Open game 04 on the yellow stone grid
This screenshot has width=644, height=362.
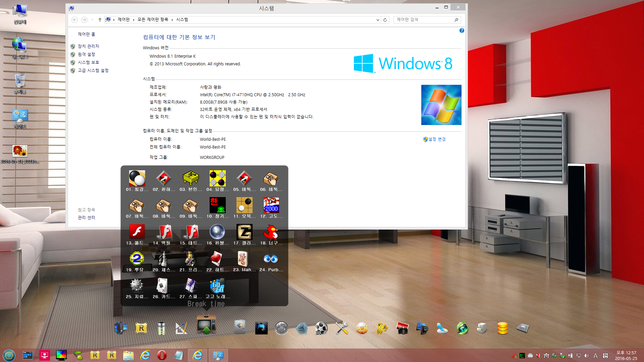click(x=218, y=178)
